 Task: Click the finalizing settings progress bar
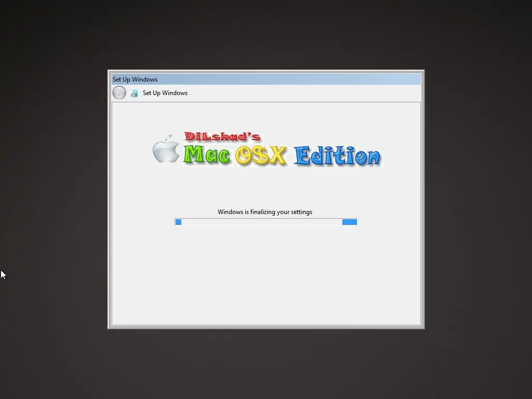click(x=265, y=222)
